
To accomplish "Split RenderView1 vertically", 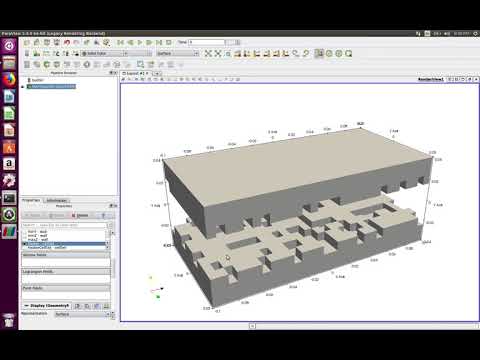I will pyautogui.click(x=457, y=79).
